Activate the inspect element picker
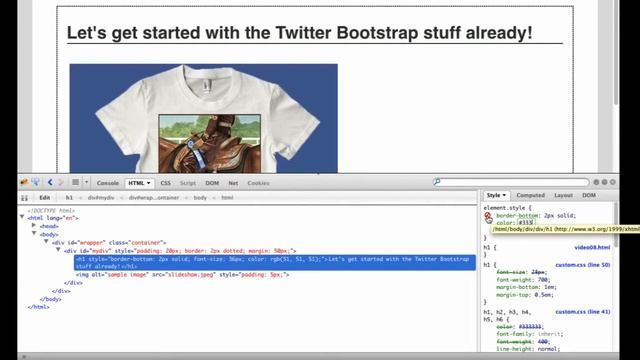 (36, 182)
